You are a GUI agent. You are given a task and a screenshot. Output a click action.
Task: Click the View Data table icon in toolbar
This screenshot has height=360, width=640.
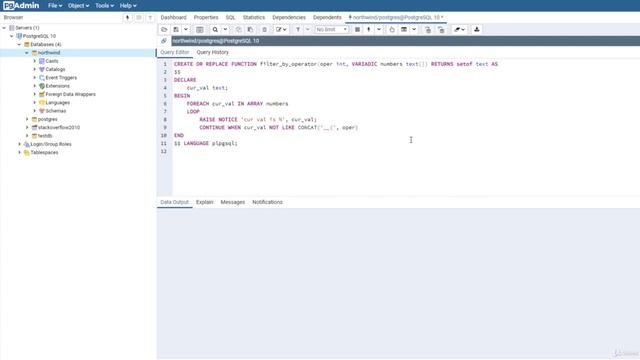(200, 29)
